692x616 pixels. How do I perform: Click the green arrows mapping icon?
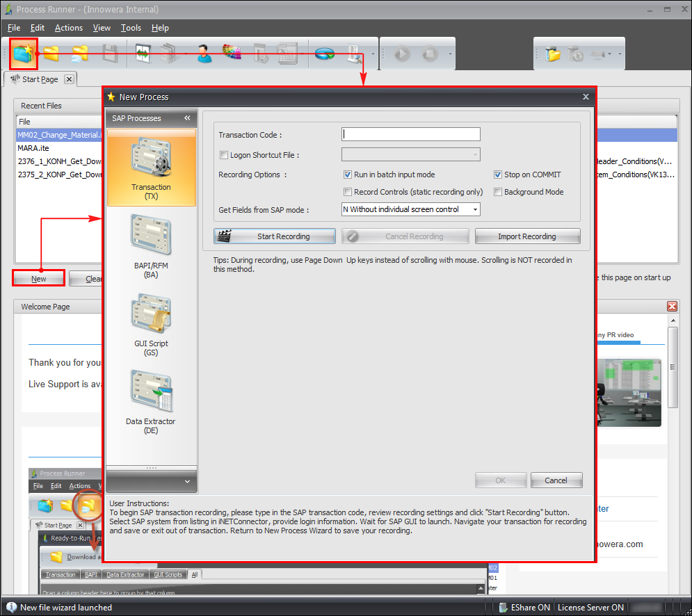pos(143,54)
